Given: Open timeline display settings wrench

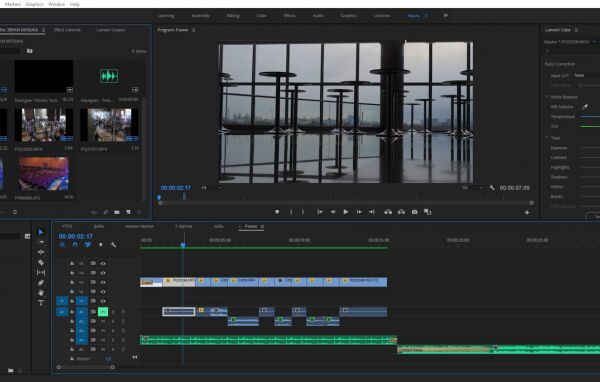Looking at the screenshot, I should [114, 245].
